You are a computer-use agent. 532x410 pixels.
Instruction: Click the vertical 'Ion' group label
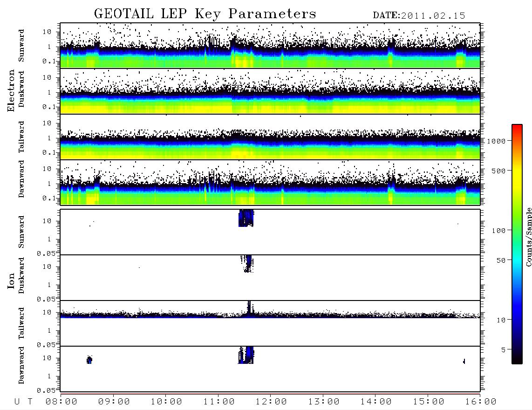coord(11,280)
